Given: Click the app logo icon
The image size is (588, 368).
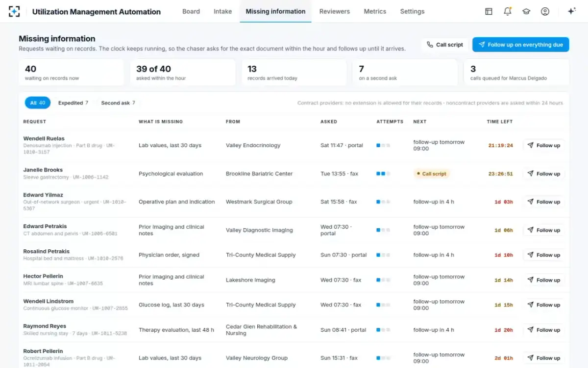Looking at the screenshot, I should pyautogui.click(x=14, y=11).
